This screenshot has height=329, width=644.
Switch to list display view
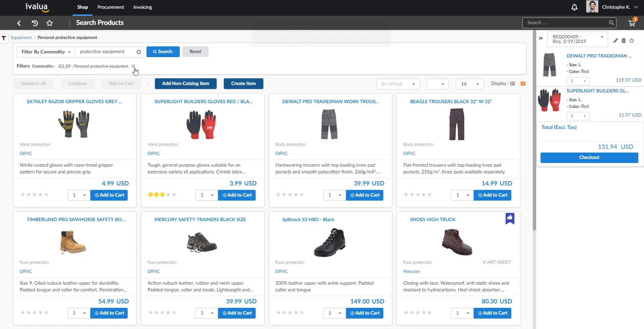tap(513, 84)
